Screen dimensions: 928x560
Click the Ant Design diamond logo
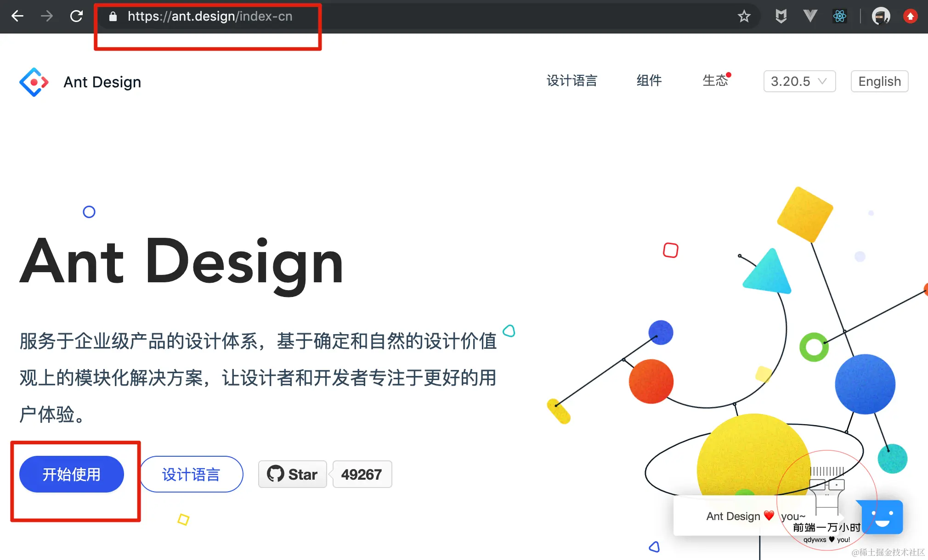coord(34,82)
